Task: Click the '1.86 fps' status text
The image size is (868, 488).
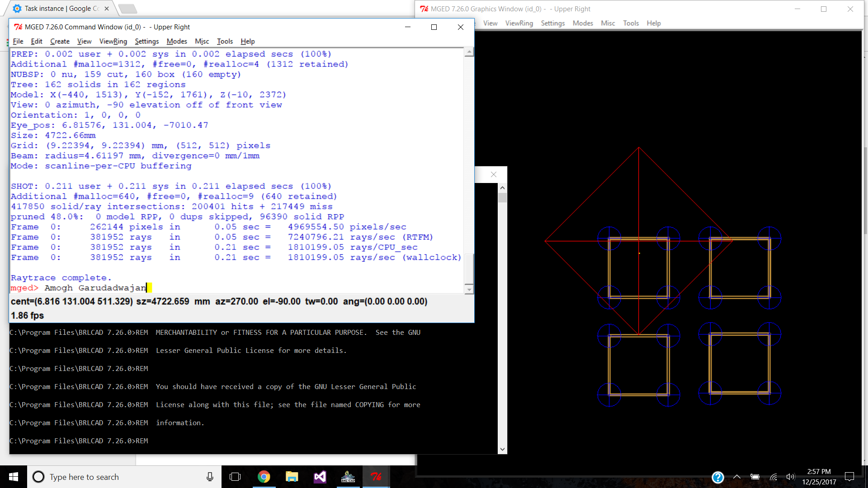Action: click(x=28, y=315)
